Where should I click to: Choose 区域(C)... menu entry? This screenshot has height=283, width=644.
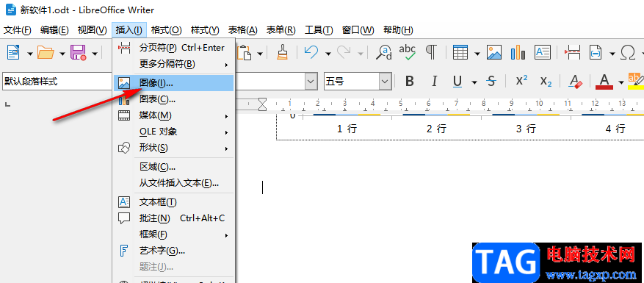pos(173,167)
